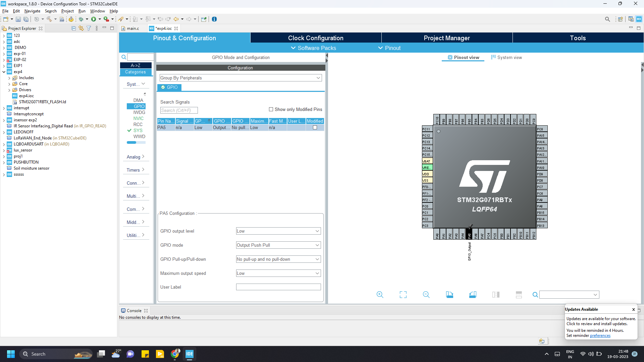644x362 pixels.
Task: Click the Debug bug toolbar icon
Action: 81,19
